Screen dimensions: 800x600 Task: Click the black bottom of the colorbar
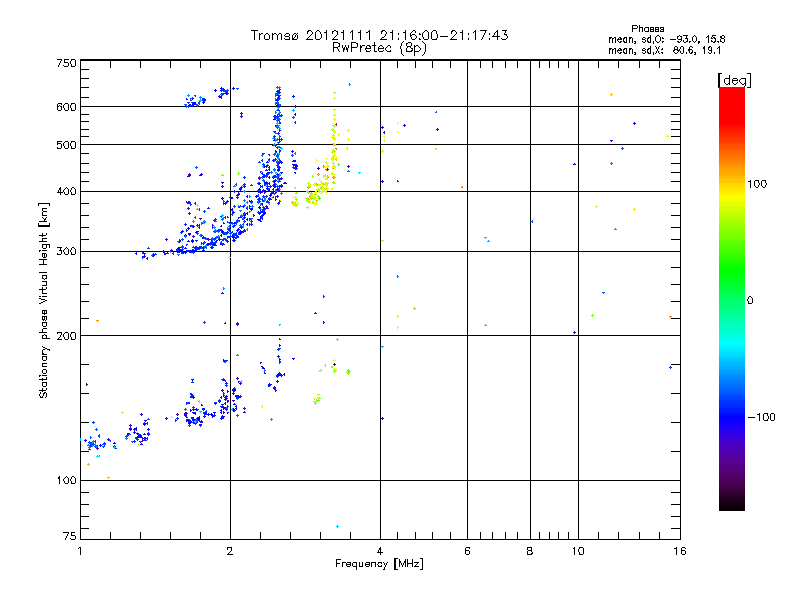tap(732, 503)
